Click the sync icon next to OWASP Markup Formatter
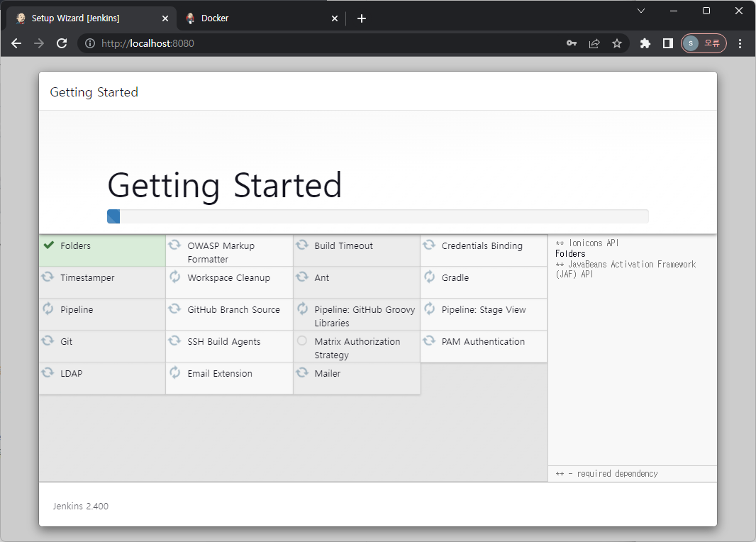 pos(174,245)
